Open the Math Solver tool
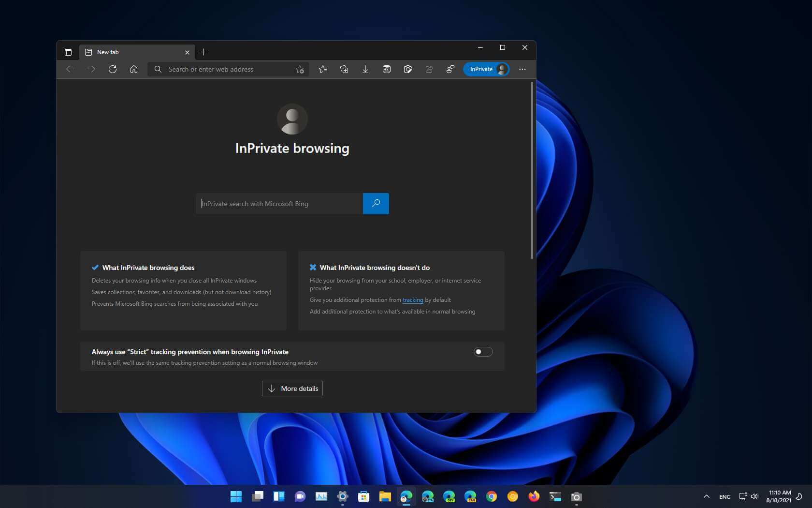Screen dimensions: 812x508 (x=387, y=69)
